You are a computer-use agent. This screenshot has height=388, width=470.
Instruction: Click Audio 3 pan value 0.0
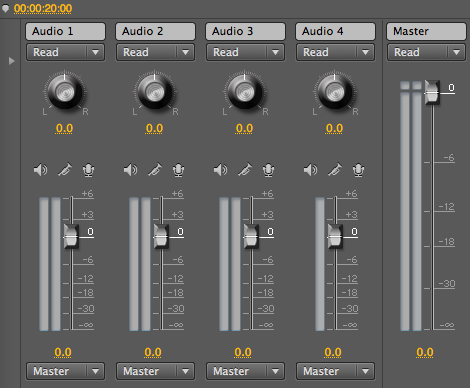point(244,128)
